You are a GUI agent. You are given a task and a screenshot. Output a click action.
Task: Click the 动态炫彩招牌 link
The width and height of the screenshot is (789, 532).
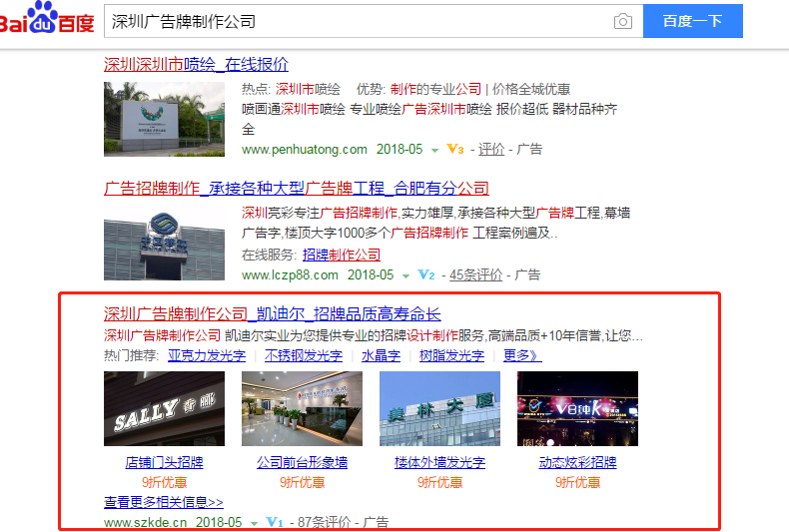[x=577, y=462]
